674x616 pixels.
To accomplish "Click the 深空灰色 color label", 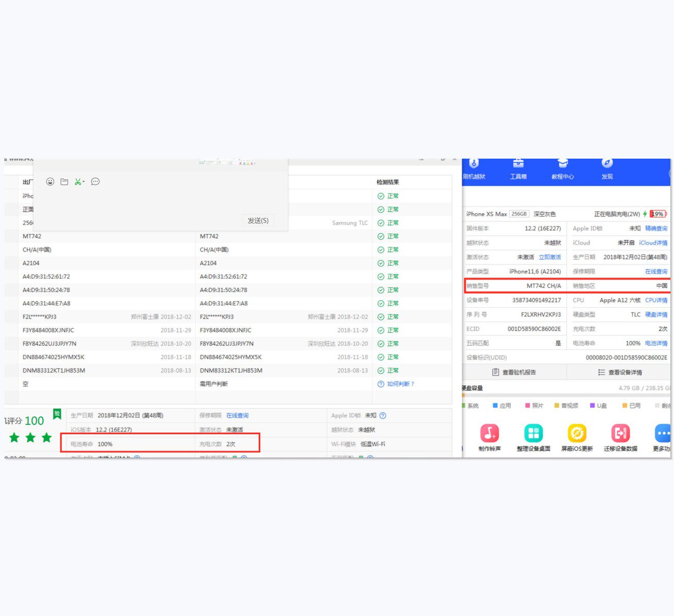I will [545, 214].
